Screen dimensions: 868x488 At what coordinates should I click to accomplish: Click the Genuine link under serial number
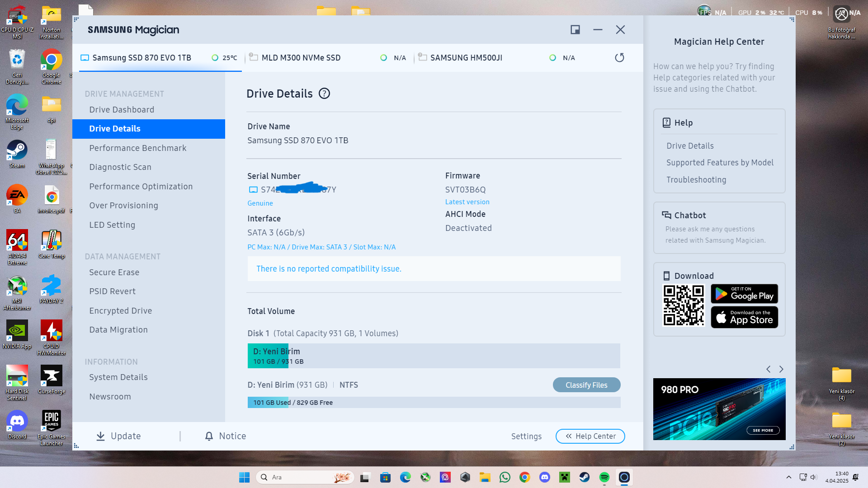[260, 203]
